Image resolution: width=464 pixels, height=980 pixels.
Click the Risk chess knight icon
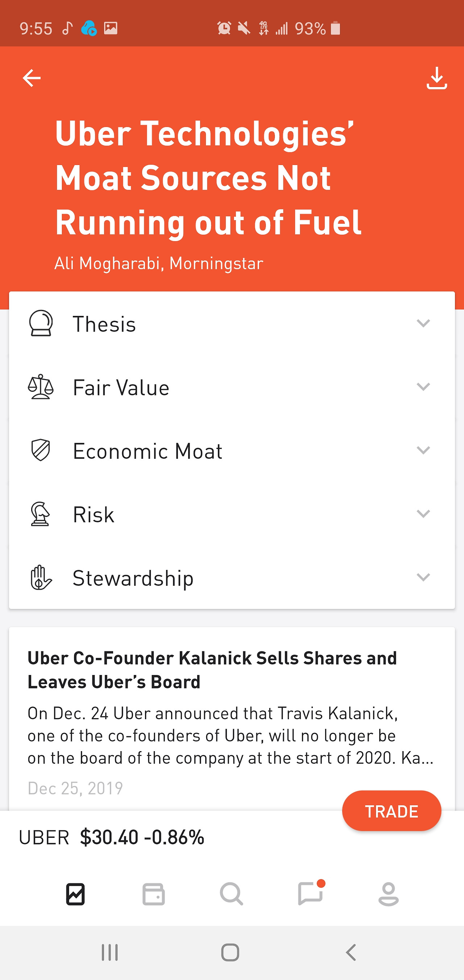tap(40, 514)
